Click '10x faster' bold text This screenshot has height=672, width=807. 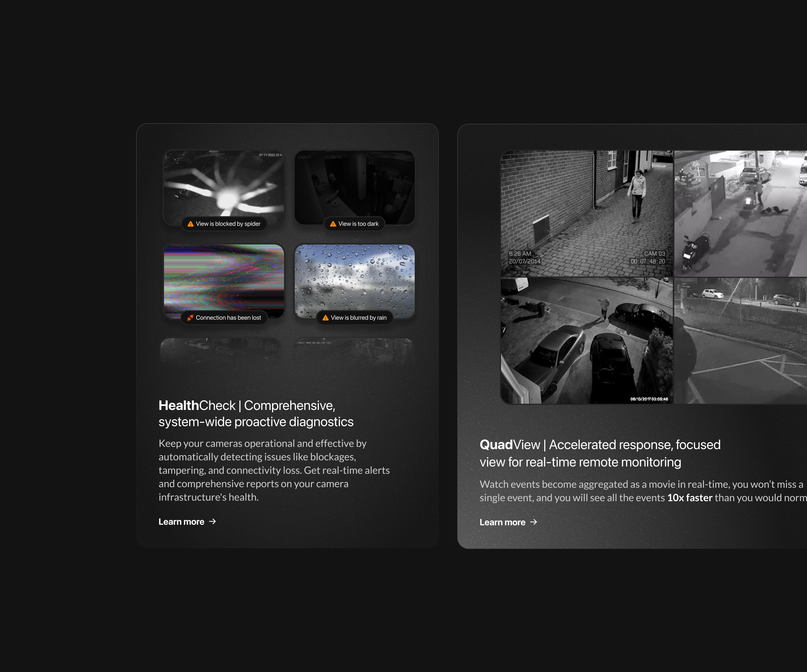[690, 498]
